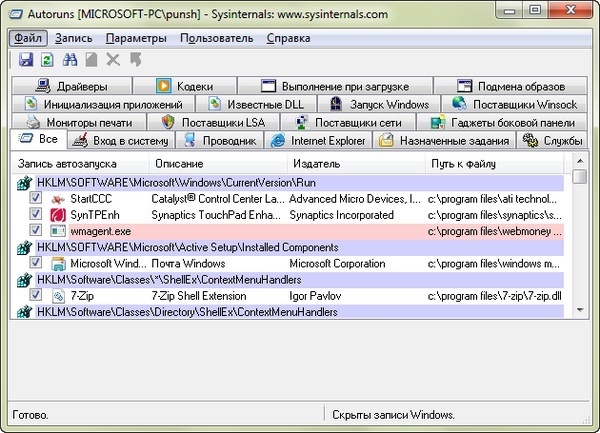The height and width of the screenshot is (433, 600).
Task: Select the SynTPEnh entry's Synaptics icon
Action: [x=57, y=215]
